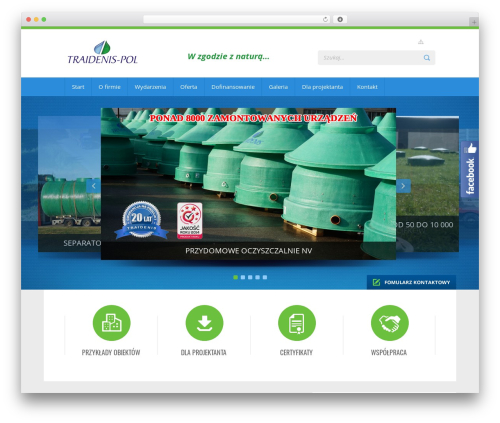
Task: Click the Traidenis-Pol logo
Action: (x=103, y=52)
